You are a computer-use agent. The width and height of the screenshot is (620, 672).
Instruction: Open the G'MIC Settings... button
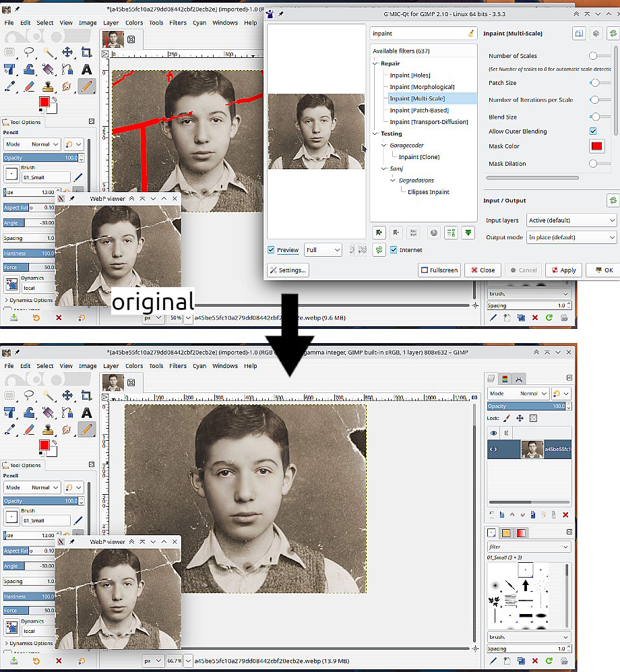point(288,270)
